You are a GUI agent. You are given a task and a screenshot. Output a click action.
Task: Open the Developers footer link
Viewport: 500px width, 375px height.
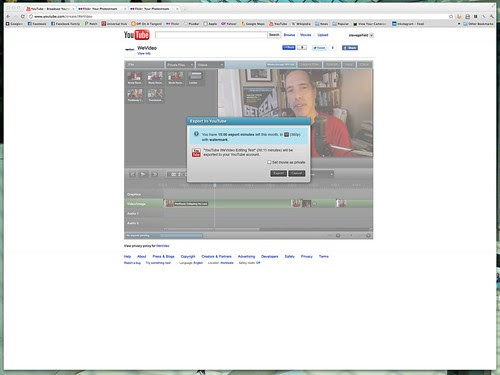[x=270, y=256]
